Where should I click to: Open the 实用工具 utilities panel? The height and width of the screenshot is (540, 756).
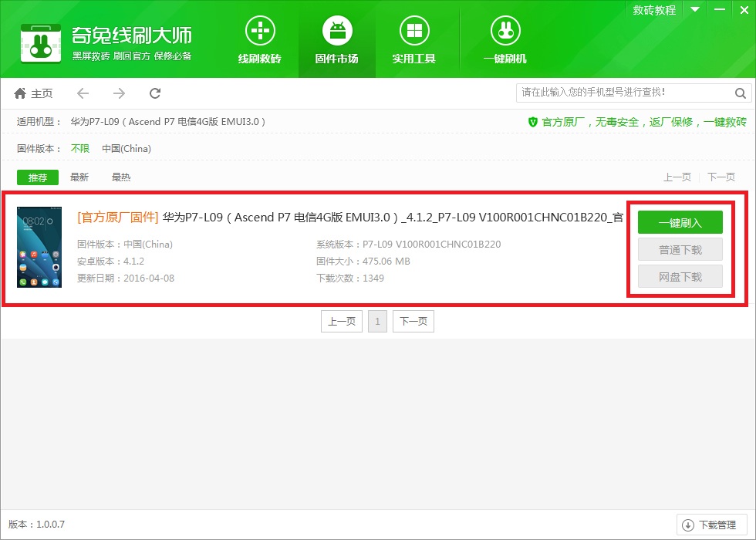coord(415,40)
